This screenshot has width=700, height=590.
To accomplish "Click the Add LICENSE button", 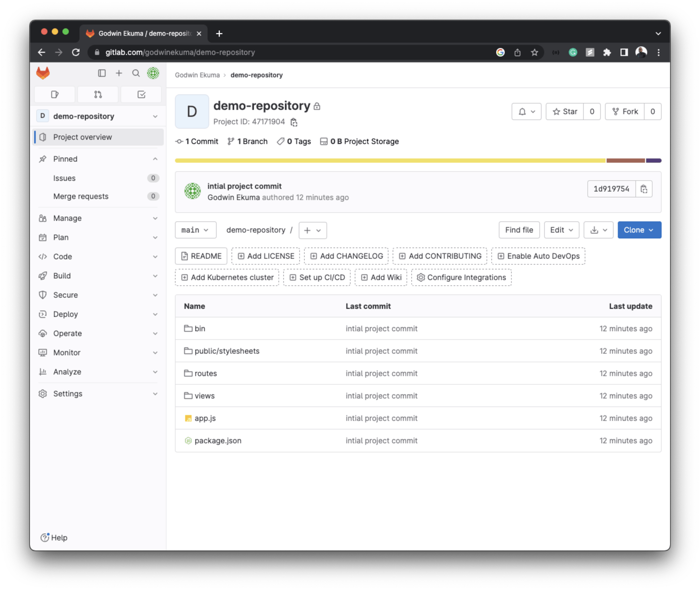I will [266, 256].
